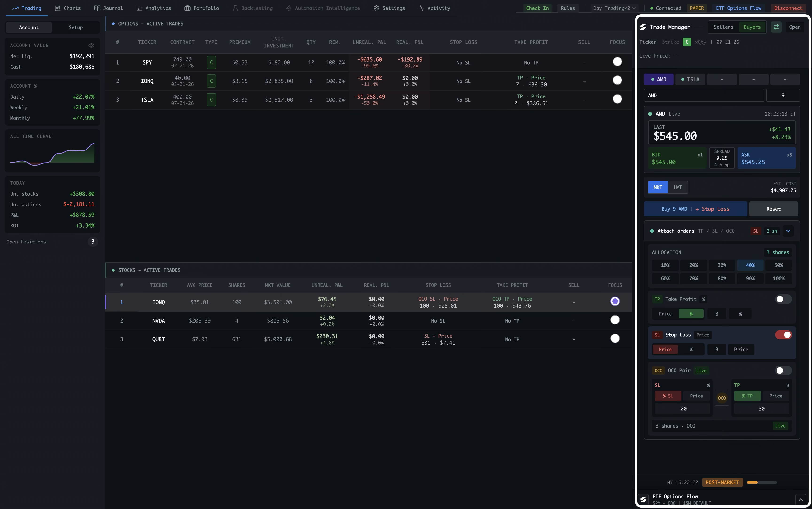The width and height of the screenshot is (812, 509).
Task: Click the BID price $545.00 box
Action: point(677,158)
